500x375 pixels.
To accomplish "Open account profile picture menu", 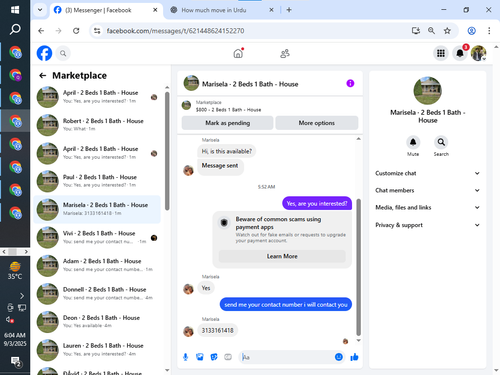I will coord(478,53).
